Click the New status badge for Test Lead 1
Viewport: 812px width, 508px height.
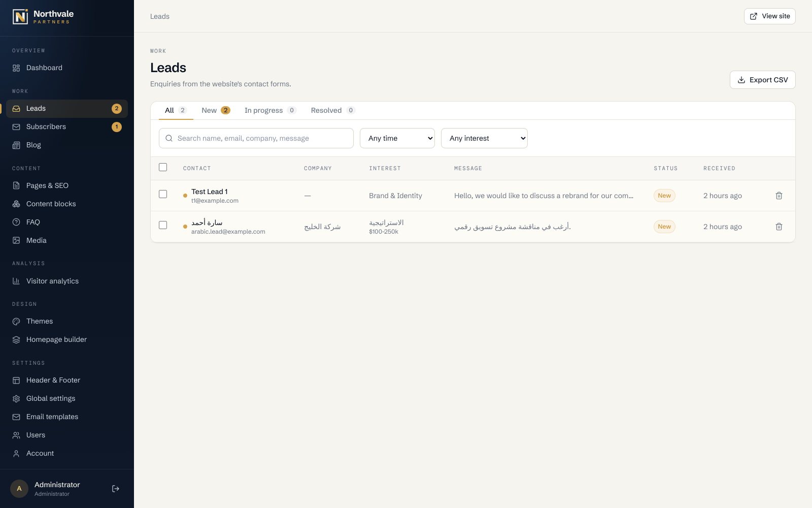664,196
